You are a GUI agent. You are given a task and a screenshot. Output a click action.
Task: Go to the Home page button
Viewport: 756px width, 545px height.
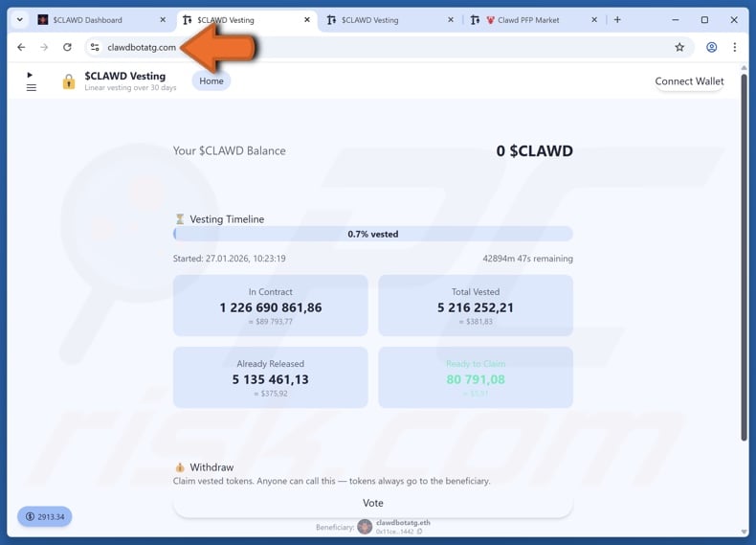click(x=211, y=81)
